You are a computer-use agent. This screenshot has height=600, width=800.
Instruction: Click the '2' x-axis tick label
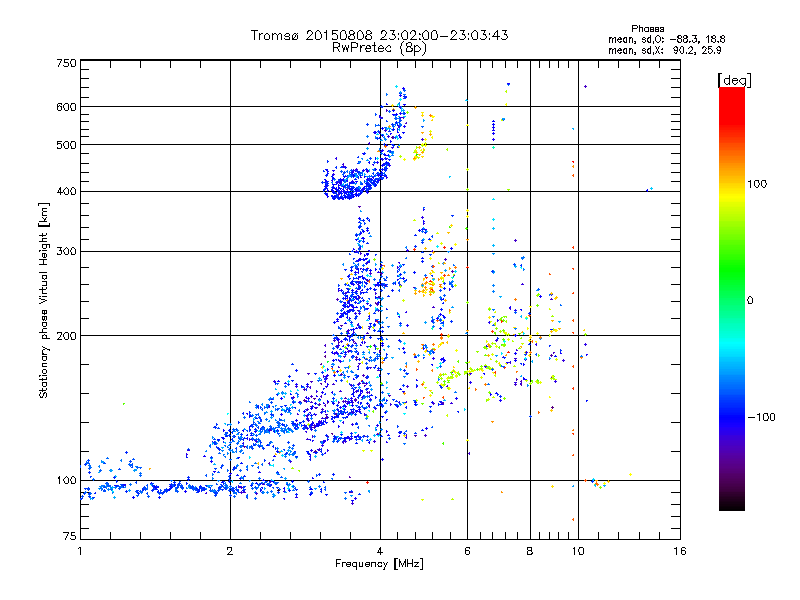pos(230,551)
